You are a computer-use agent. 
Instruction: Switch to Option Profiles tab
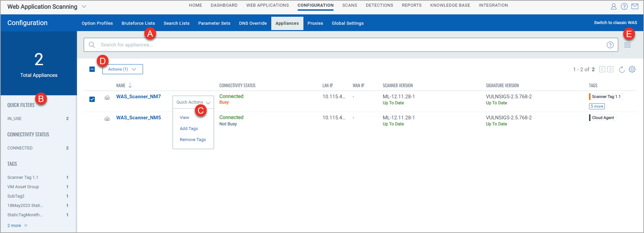(x=97, y=23)
